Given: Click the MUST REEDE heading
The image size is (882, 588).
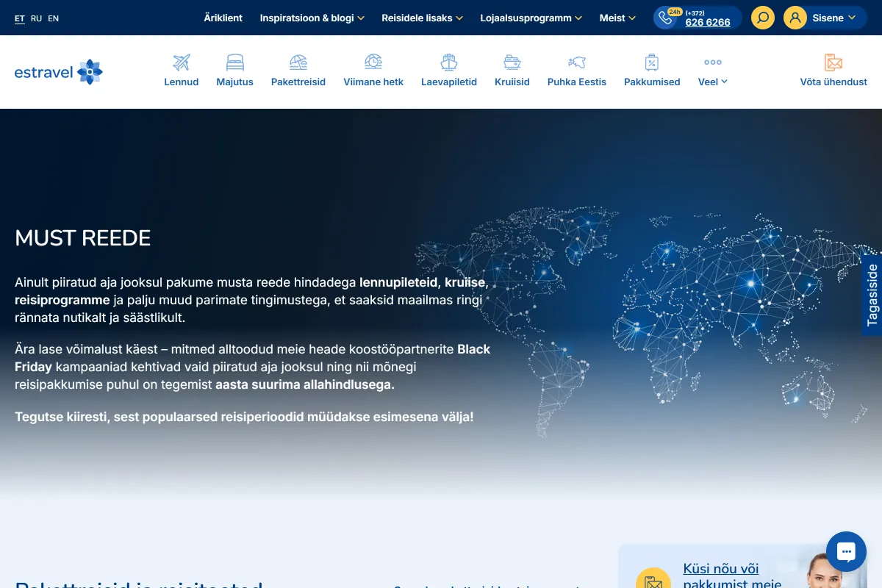Looking at the screenshot, I should pos(83,238).
